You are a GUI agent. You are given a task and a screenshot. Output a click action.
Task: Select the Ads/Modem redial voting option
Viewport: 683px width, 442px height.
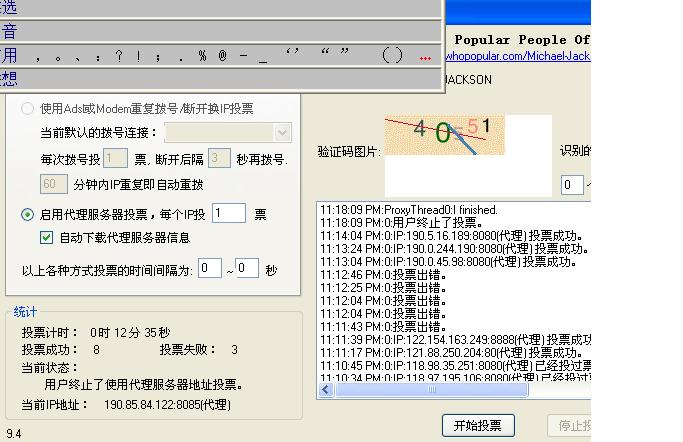click(x=28, y=109)
